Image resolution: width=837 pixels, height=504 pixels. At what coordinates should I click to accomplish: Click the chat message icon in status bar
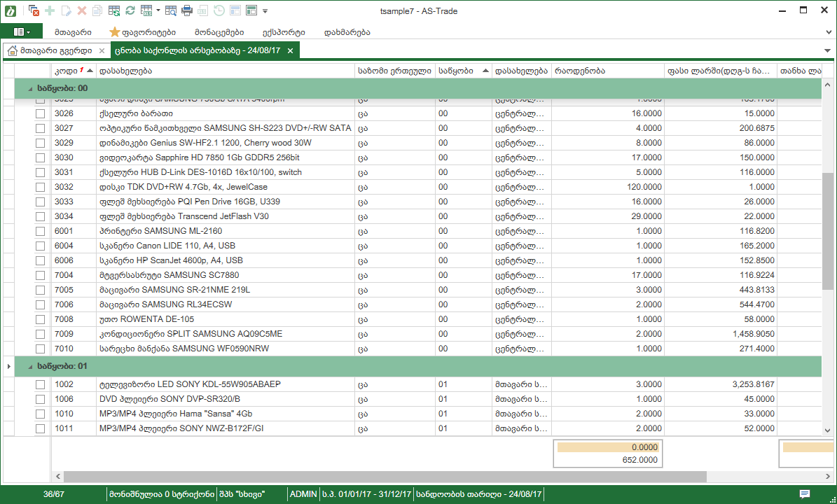click(805, 494)
